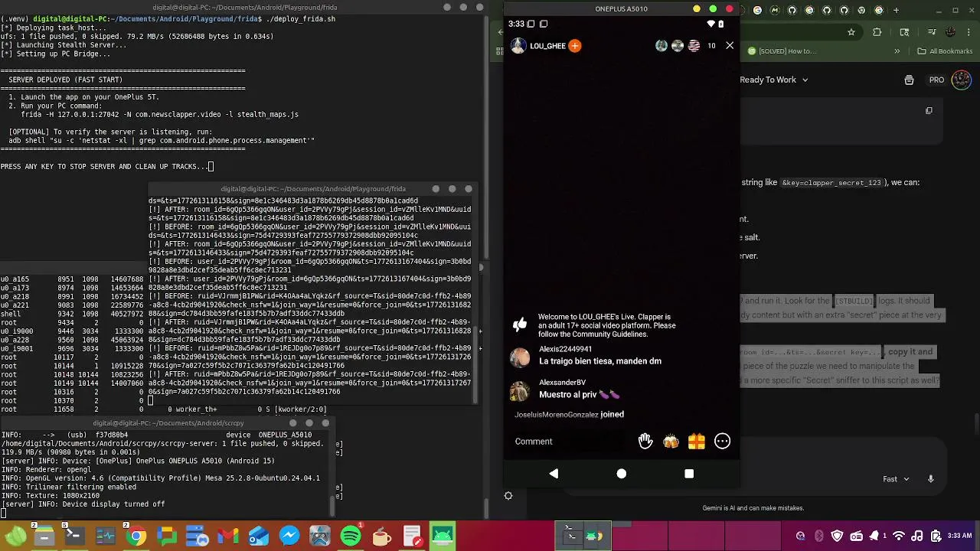Open the Android scrcpy taskbar icon
Image resolution: width=980 pixels, height=551 pixels.
pyautogui.click(x=443, y=536)
